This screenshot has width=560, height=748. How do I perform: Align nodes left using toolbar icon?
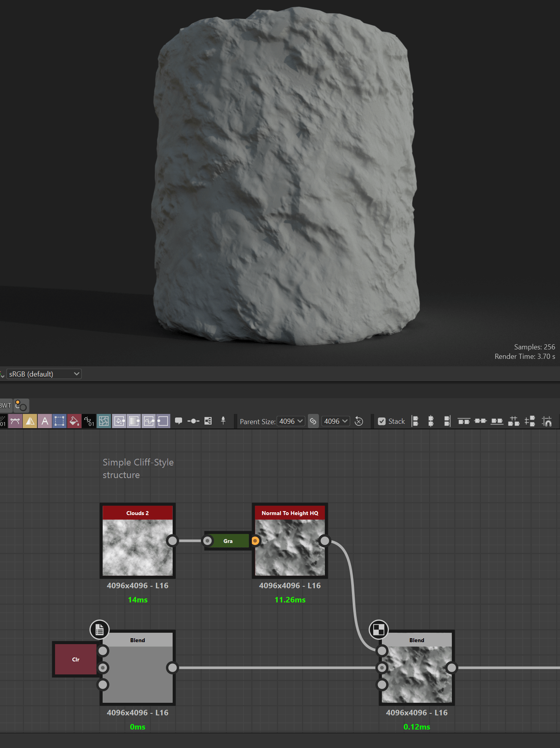(x=415, y=421)
